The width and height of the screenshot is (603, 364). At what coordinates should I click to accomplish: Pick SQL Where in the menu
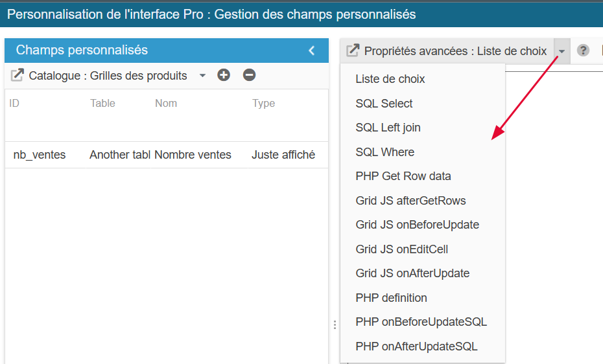(x=384, y=152)
